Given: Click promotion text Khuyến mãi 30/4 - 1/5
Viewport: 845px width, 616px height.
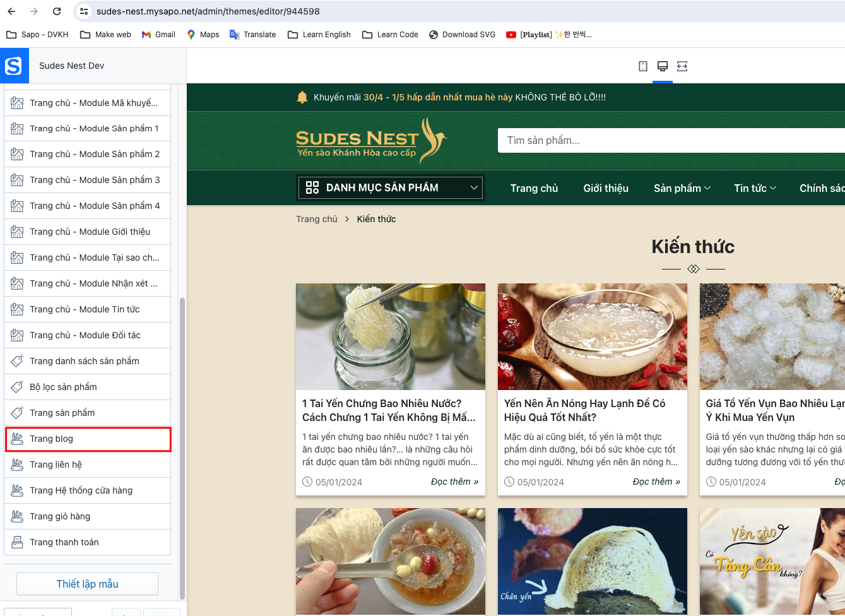Looking at the screenshot, I should (x=459, y=97).
